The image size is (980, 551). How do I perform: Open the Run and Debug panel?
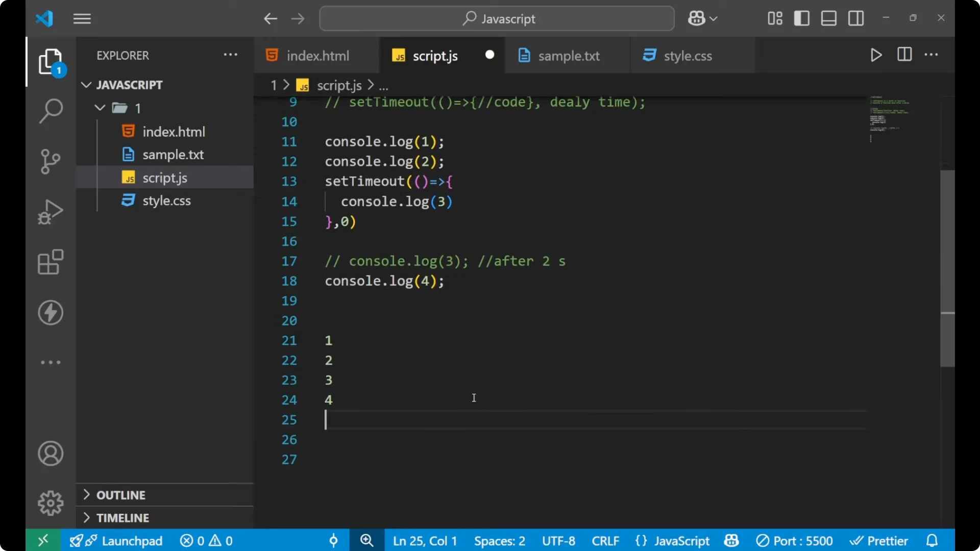50,211
